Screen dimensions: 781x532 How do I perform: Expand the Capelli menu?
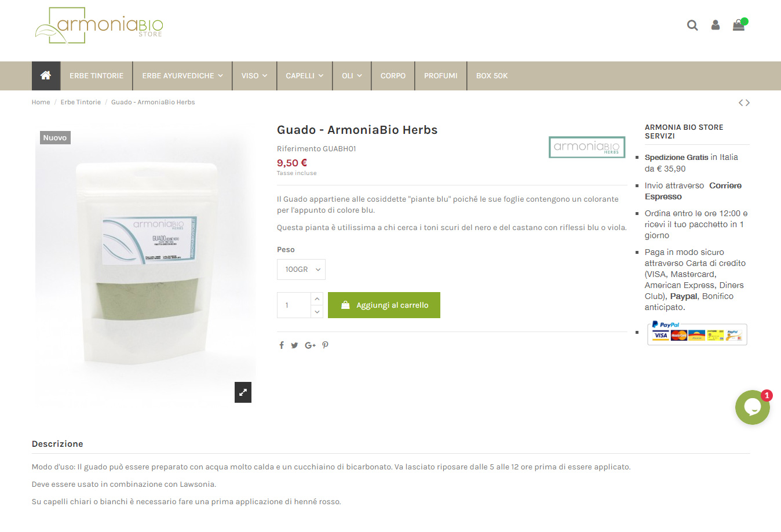pos(305,76)
